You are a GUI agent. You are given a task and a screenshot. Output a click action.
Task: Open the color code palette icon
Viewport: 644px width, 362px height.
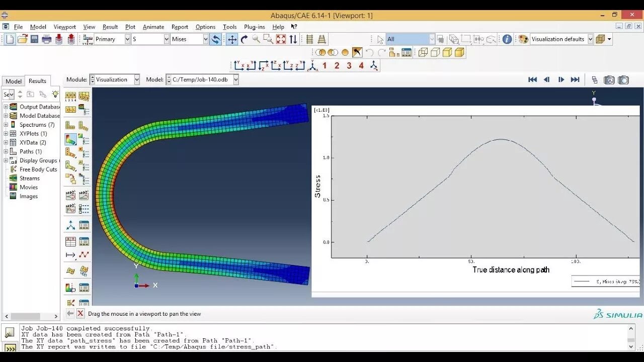(523, 39)
